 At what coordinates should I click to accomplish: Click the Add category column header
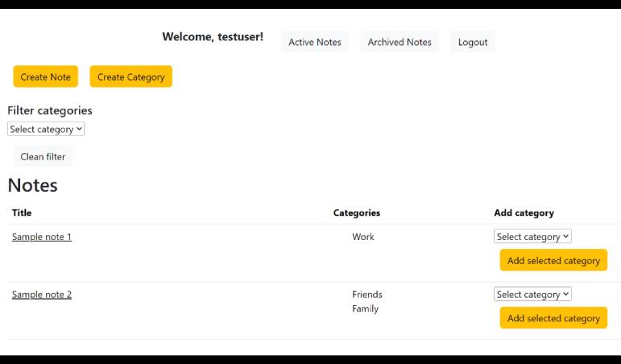click(x=524, y=213)
